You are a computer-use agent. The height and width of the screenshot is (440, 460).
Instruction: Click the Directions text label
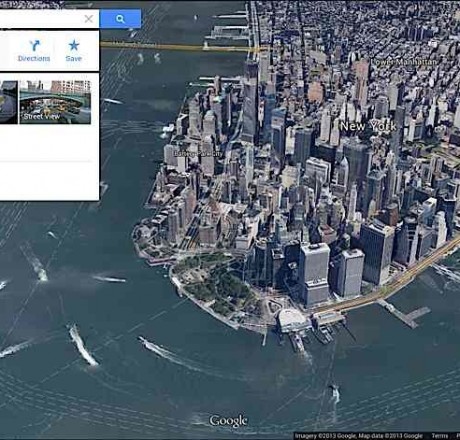[34, 58]
